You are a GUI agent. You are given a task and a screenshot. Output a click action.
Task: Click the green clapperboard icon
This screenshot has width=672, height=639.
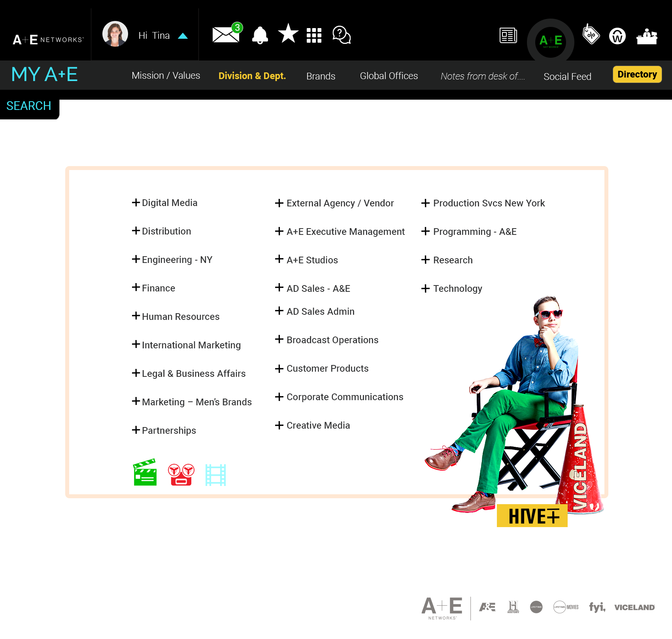pos(145,472)
